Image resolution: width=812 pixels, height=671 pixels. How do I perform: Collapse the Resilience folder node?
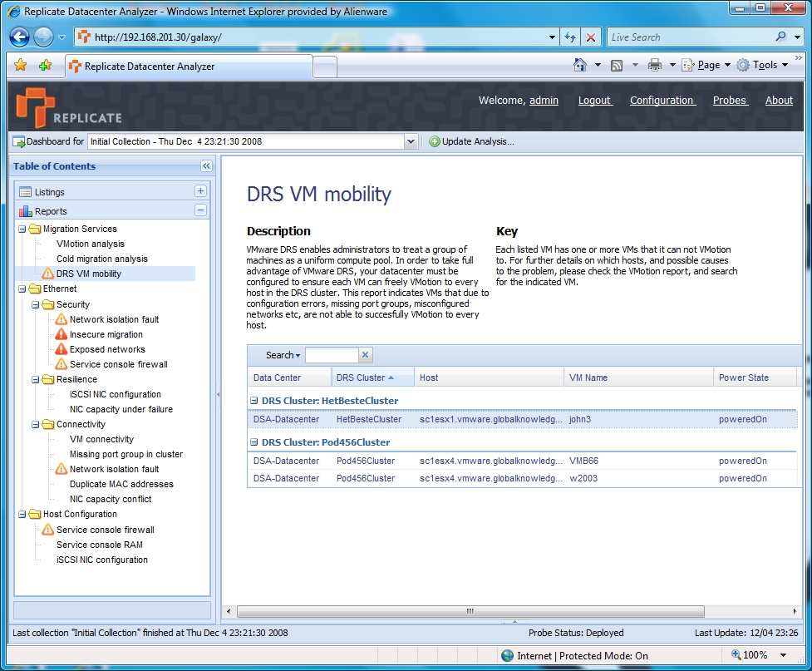36,380
